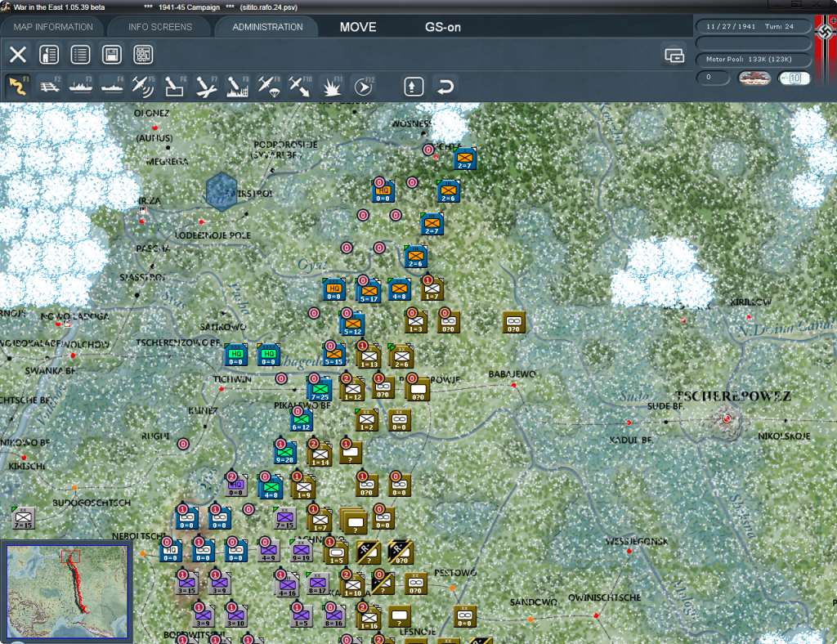This screenshot has height=644, width=837.
Task: Open the MAP INFORMATION tab
Action: point(53,27)
